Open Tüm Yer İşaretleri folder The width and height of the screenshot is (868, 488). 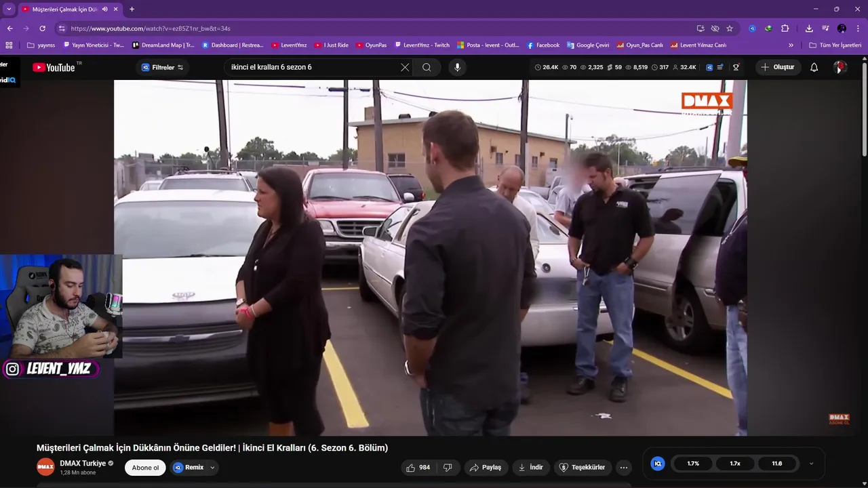tap(835, 45)
